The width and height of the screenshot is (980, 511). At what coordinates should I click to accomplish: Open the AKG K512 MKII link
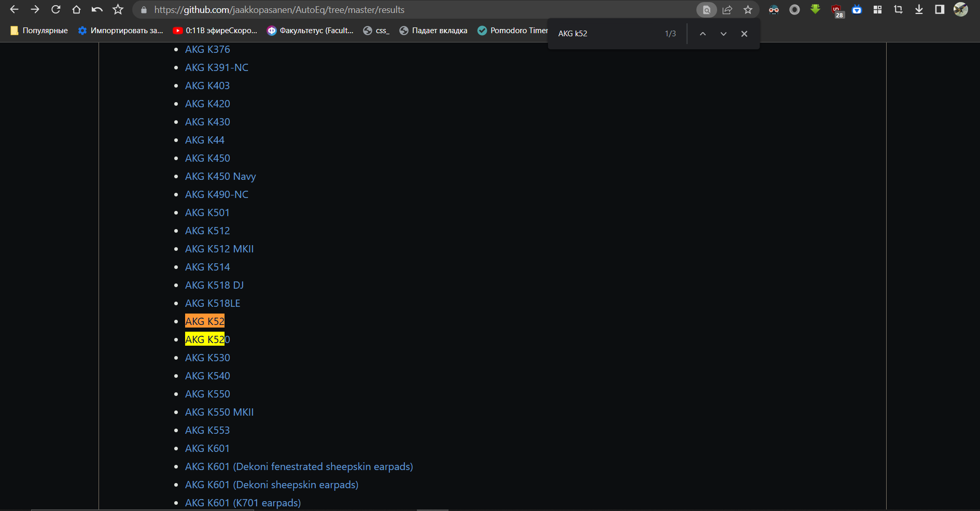[219, 249]
